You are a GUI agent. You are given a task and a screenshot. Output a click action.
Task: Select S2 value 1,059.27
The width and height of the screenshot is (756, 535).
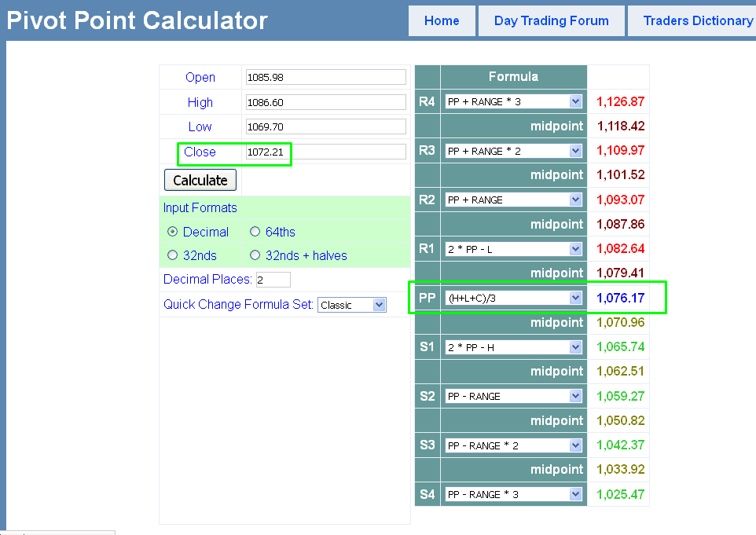[x=621, y=396]
